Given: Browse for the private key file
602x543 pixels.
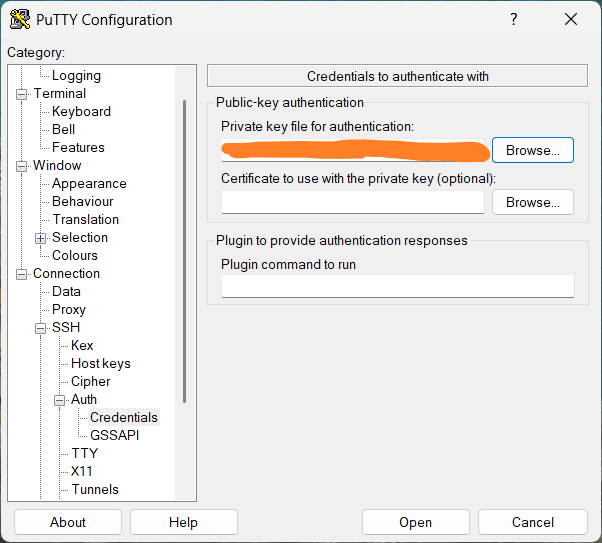Looking at the screenshot, I should tap(533, 150).
